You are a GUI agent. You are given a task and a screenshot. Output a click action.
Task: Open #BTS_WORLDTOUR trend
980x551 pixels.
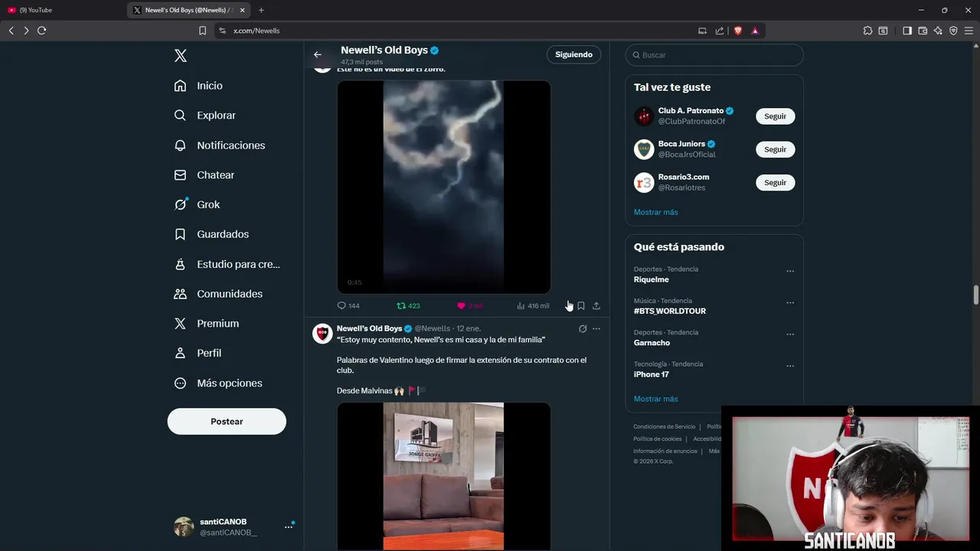pyautogui.click(x=670, y=311)
